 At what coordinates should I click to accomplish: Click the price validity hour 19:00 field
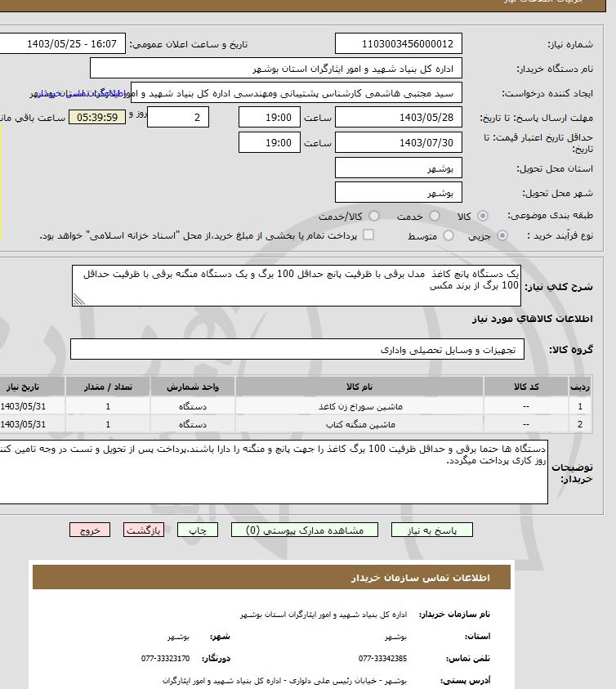pyautogui.click(x=270, y=142)
